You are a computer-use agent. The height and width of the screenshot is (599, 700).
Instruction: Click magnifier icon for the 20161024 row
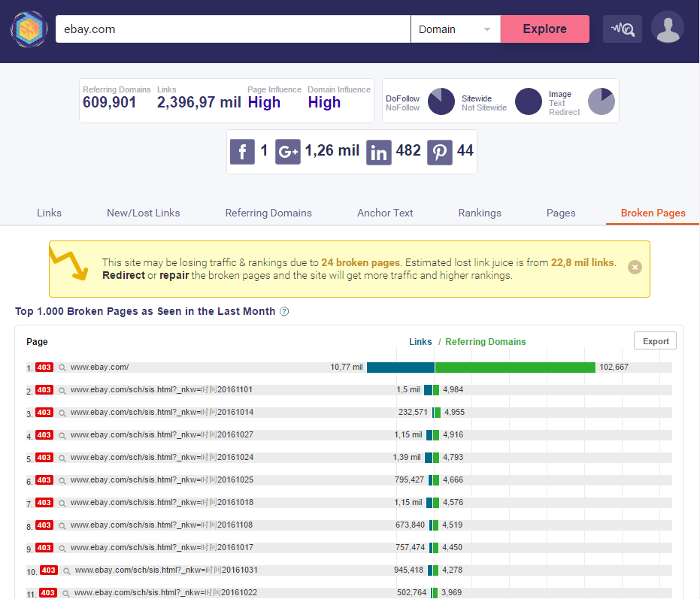(x=62, y=458)
